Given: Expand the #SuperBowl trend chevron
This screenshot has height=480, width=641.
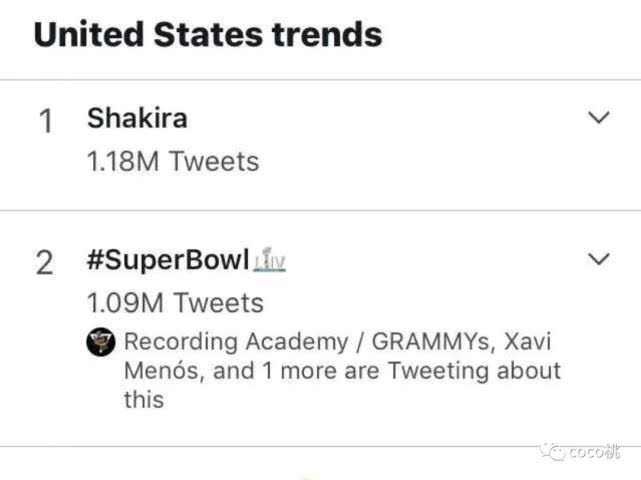Looking at the screenshot, I should coord(599,260).
